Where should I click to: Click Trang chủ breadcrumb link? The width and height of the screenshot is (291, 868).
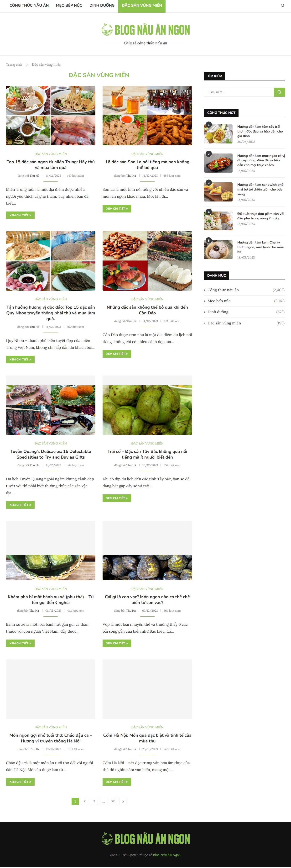tap(14, 65)
